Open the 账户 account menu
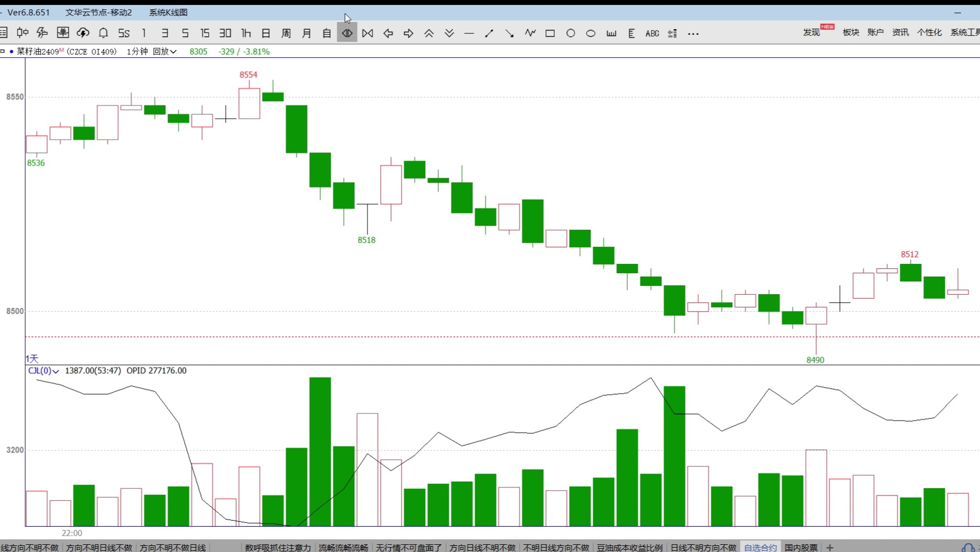Viewport: 980px width, 552px height. tap(875, 32)
